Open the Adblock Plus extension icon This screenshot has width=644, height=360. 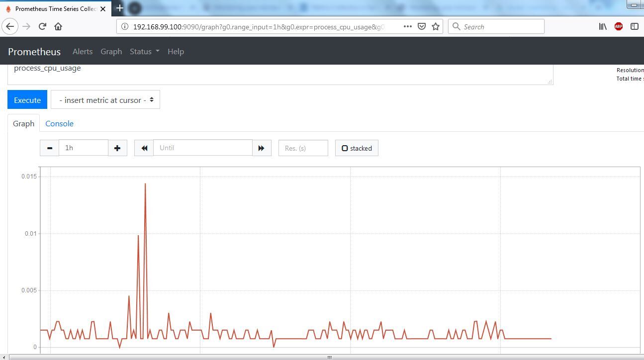[x=618, y=26]
